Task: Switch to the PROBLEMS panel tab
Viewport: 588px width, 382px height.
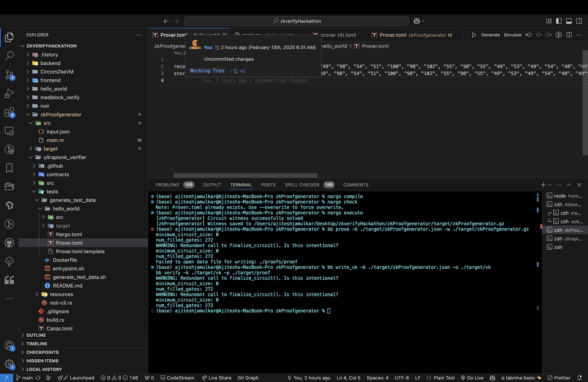Action: (x=167, y=185)
